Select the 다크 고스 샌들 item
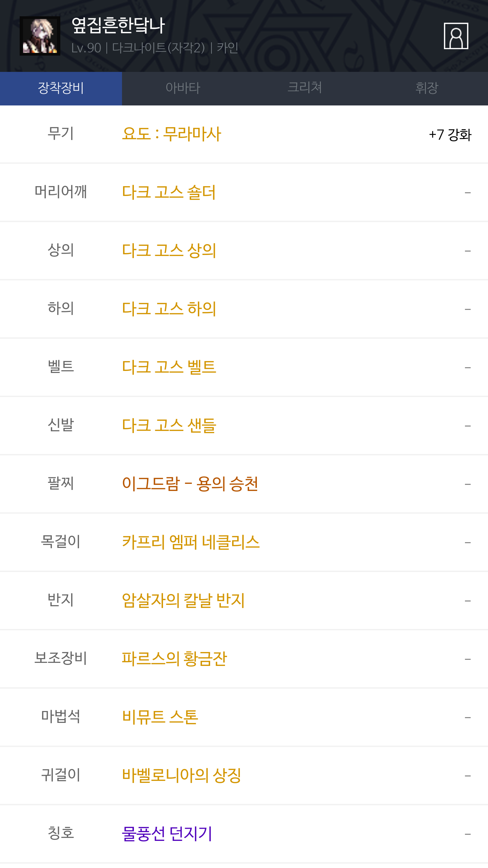Image resolution: width=488 pixels, height=868 pixels. click(x=169, y=426)
